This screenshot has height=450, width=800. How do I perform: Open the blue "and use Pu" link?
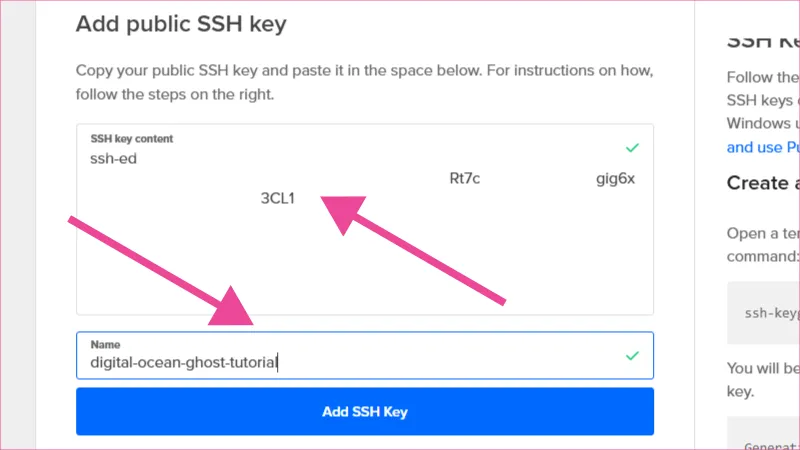[x=763, y=147]
